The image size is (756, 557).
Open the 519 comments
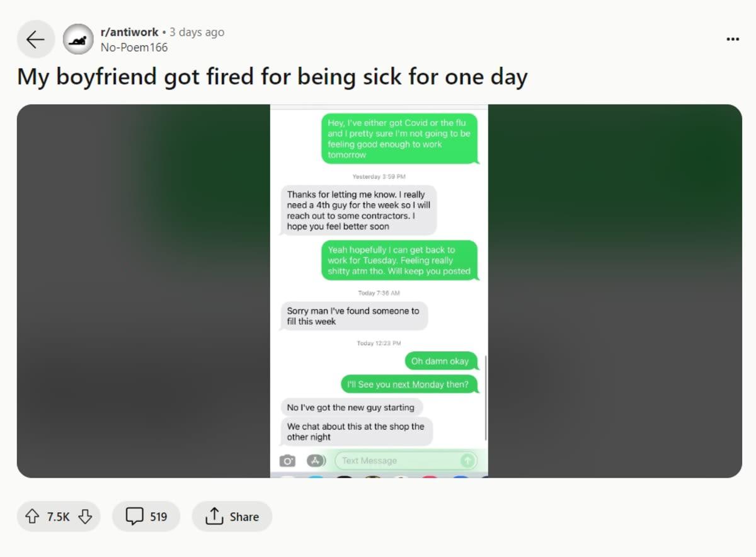point(146,517)
